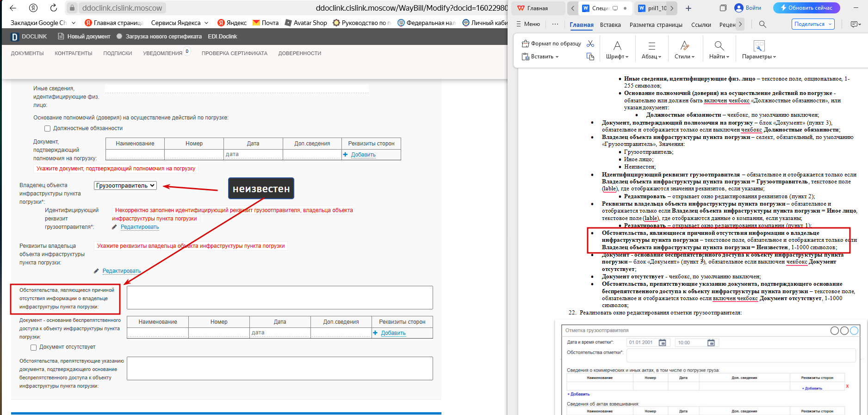Click the WPS window layout icon
This screenshot has width=868, height=415.
[x=723, y=8]
